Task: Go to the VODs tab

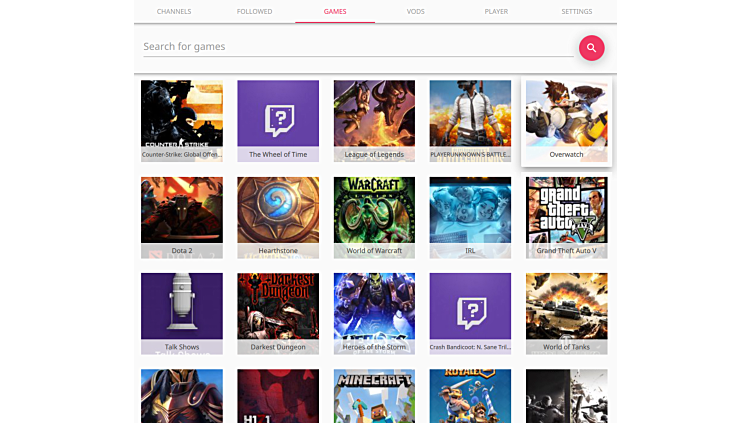Action: pos(415,12)
